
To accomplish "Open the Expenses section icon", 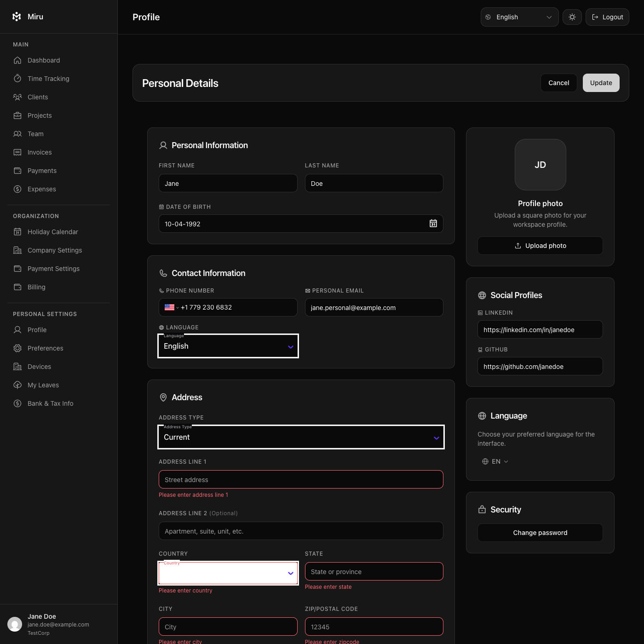I will [x=17, y=189].
